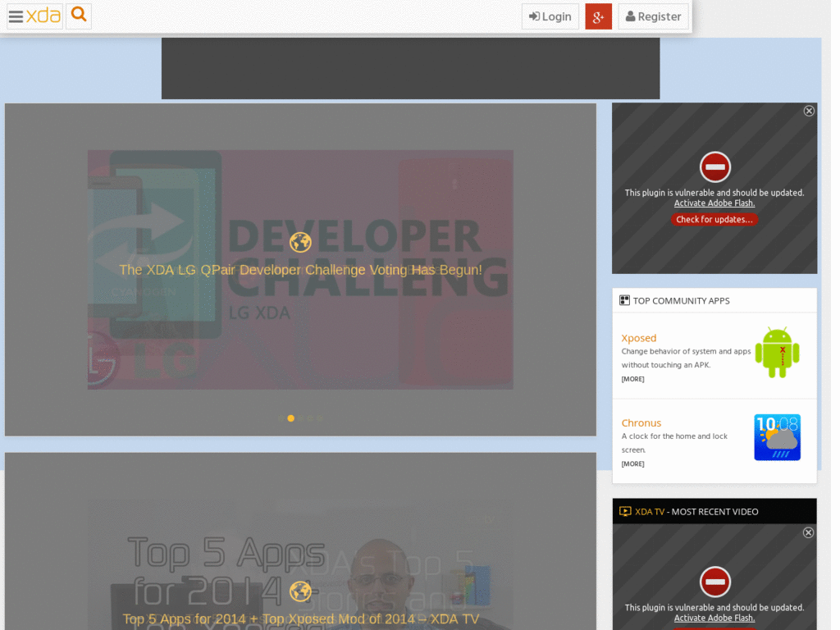Click the Register button
This screenshot has width=840, height=630.
pyautogui.click(x=653, y=16)
